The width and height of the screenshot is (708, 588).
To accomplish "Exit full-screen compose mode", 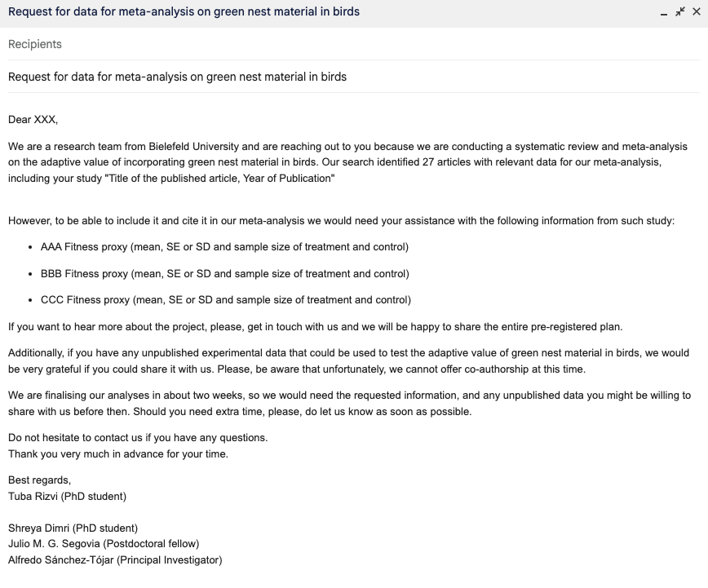I will (x=679, y=12).
